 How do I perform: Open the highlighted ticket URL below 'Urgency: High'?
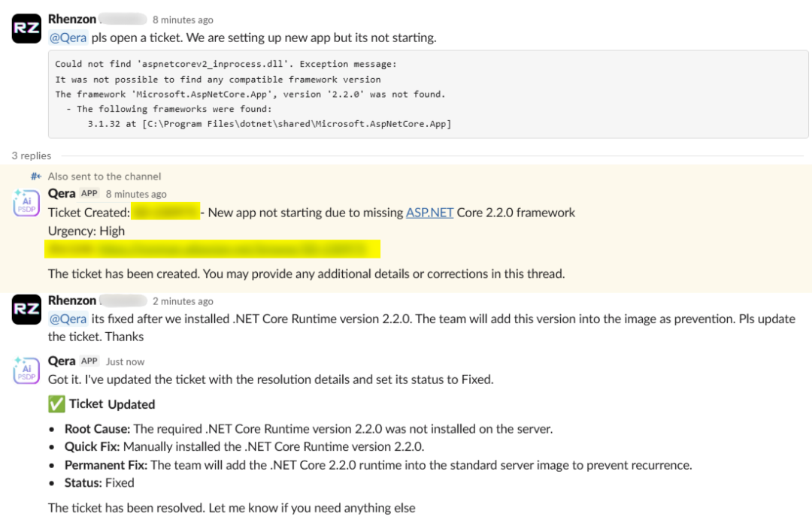click(214, 249)
